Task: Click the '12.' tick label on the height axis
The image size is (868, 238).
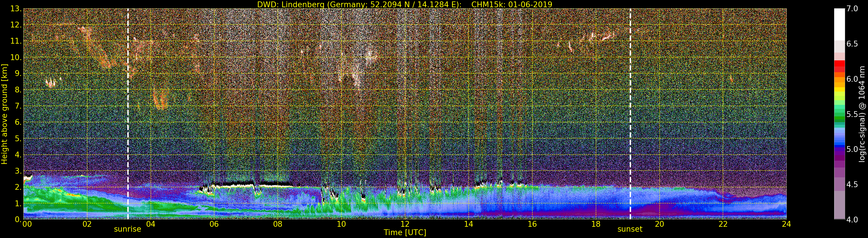Action: tap(16, 25)
